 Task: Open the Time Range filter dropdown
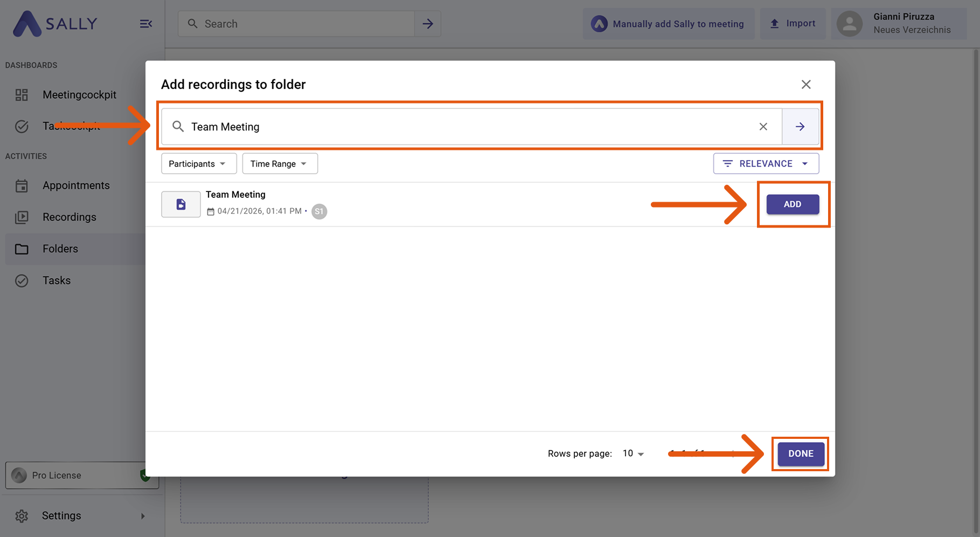(280, 164)
